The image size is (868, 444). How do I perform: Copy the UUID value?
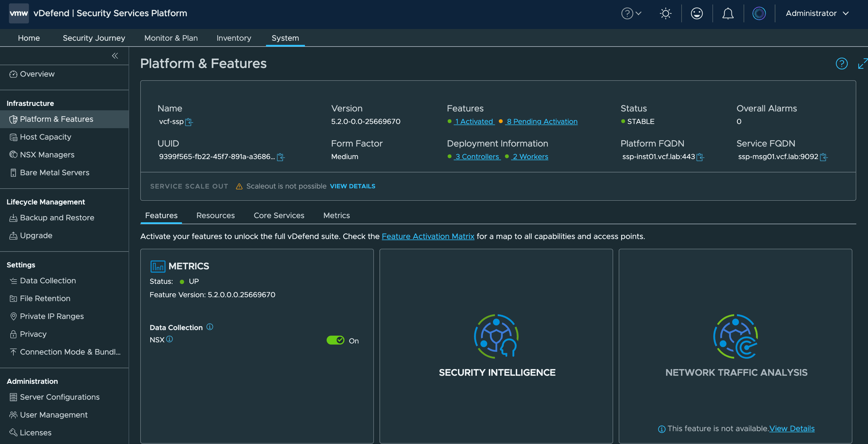[281, 157]
